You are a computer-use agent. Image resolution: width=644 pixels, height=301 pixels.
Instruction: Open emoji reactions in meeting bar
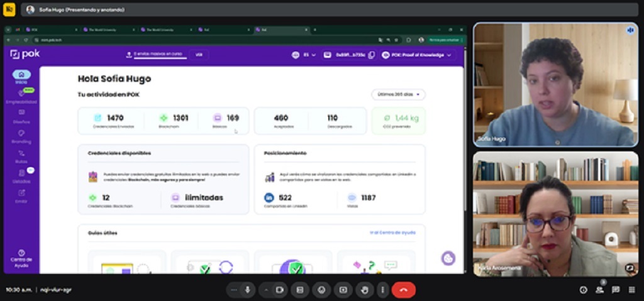pyautogui.click(x=321, y=290)
